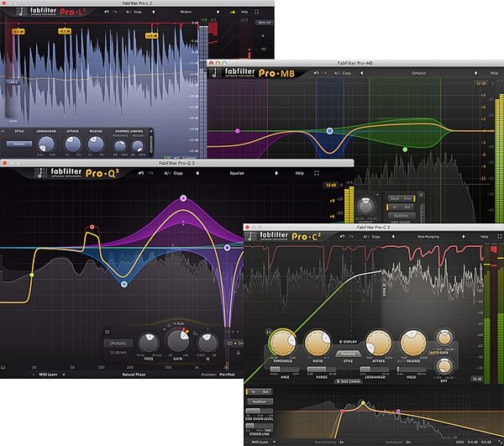
Task: Redo change in Pro-Q 3
Action: (150, 173)
